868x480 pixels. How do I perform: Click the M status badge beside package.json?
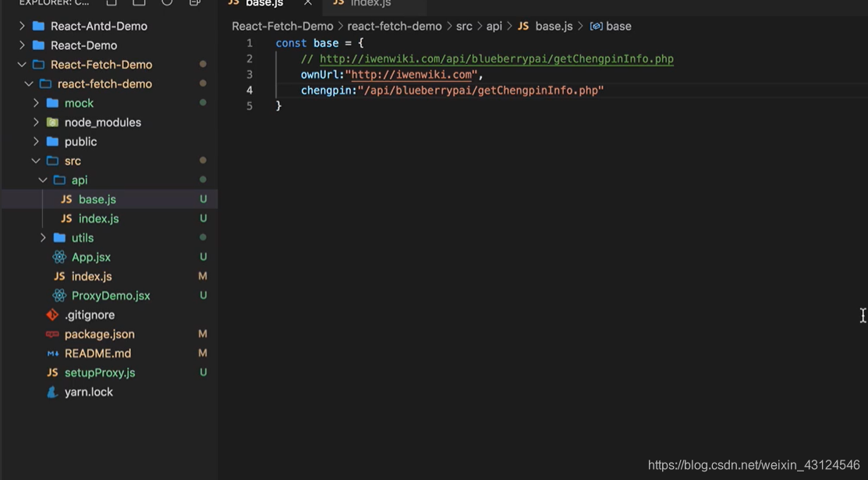pos(203,334)
